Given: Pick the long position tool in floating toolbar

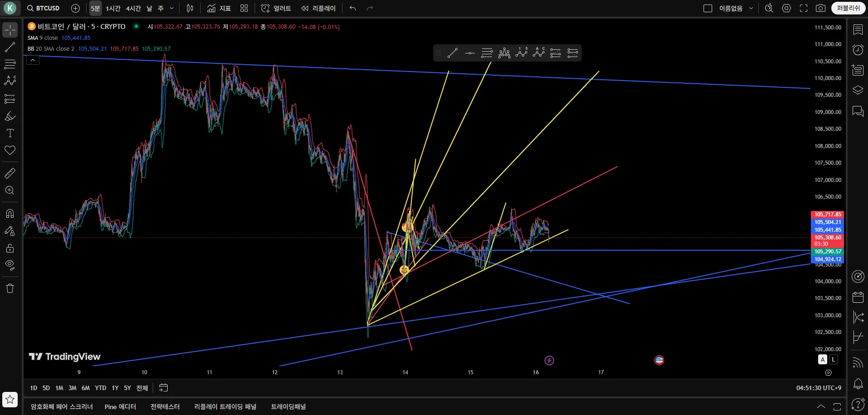Looking at the screenshot, I should [555, 53].
